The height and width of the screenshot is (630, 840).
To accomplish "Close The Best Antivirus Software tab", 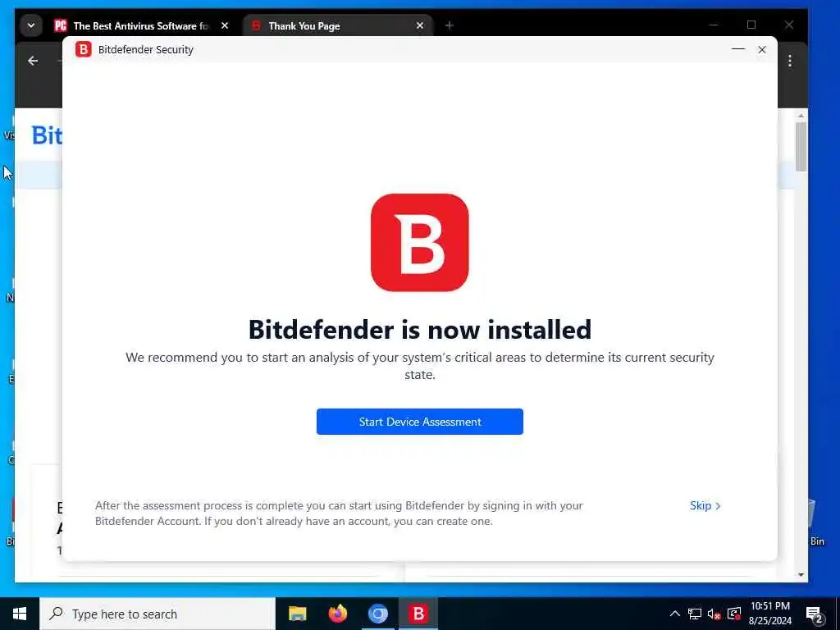I will pos(225,25).
